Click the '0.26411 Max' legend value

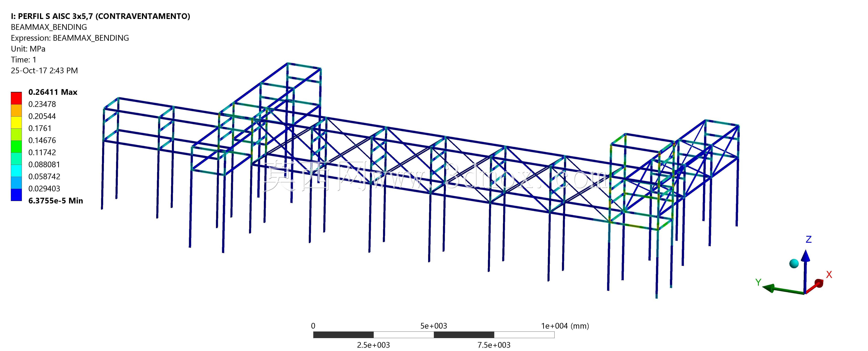[x=53, y=92]
